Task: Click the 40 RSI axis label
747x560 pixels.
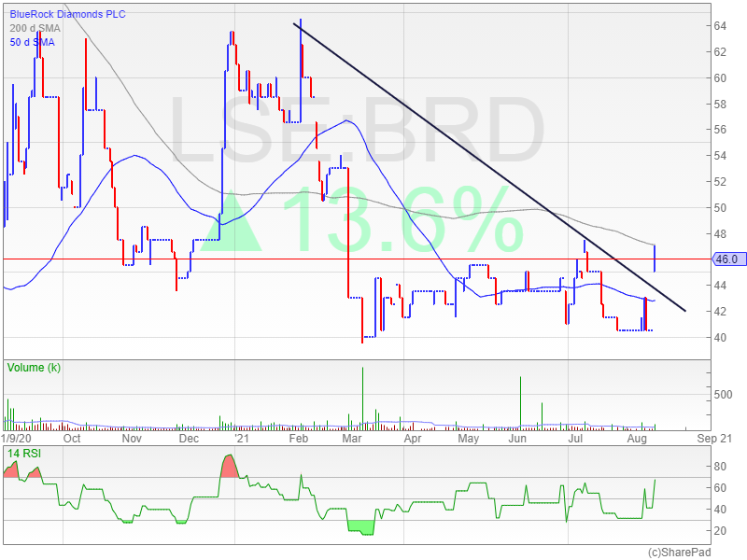Action: point(720,509)
